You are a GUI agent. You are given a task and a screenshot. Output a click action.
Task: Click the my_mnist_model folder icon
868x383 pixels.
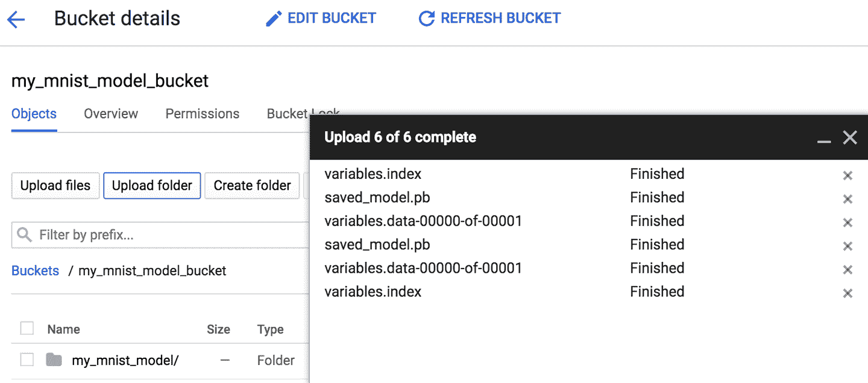click(54, 360)
